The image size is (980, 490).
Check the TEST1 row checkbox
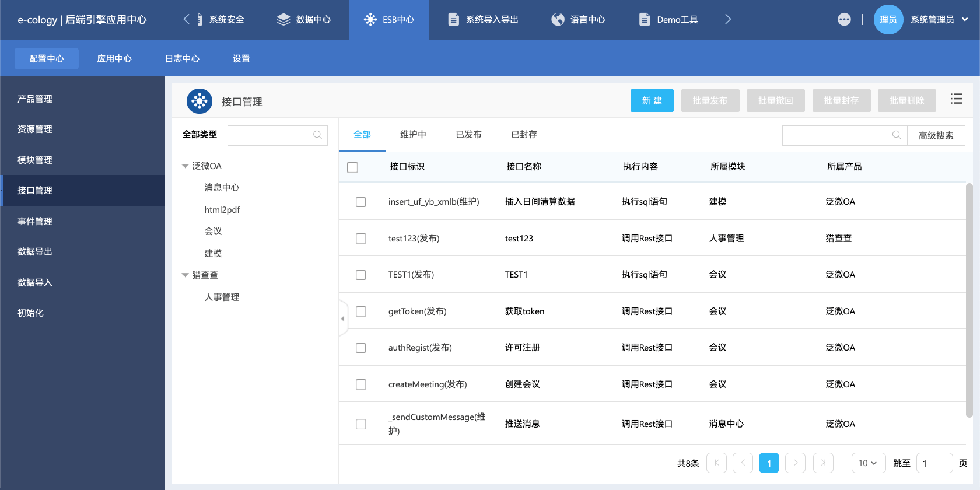click(361, 275)
